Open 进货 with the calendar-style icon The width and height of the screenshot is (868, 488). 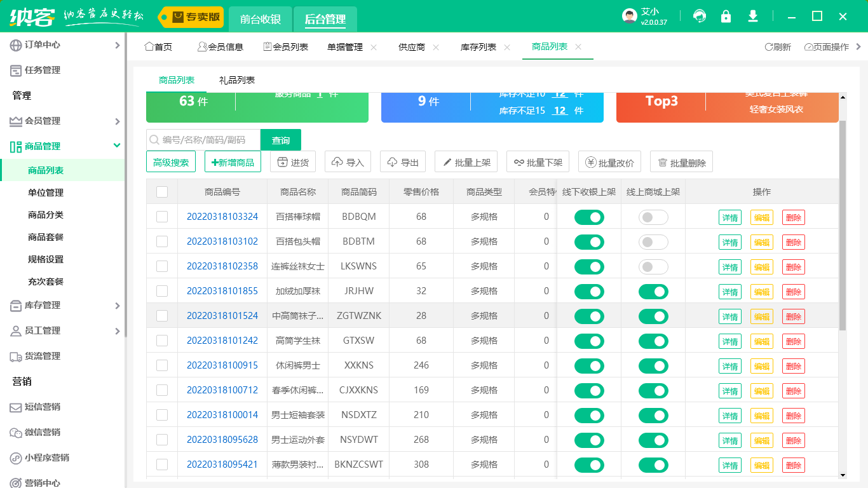point(292,161)
